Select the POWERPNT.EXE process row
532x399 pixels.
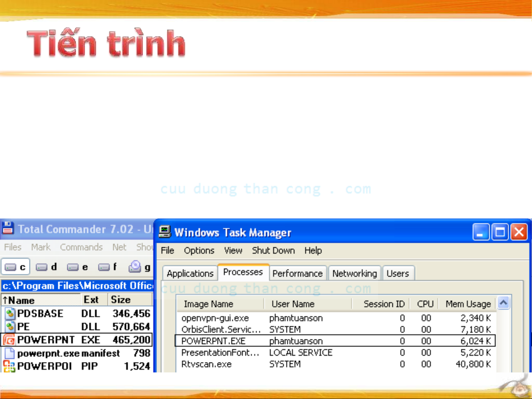pos(335,341)
